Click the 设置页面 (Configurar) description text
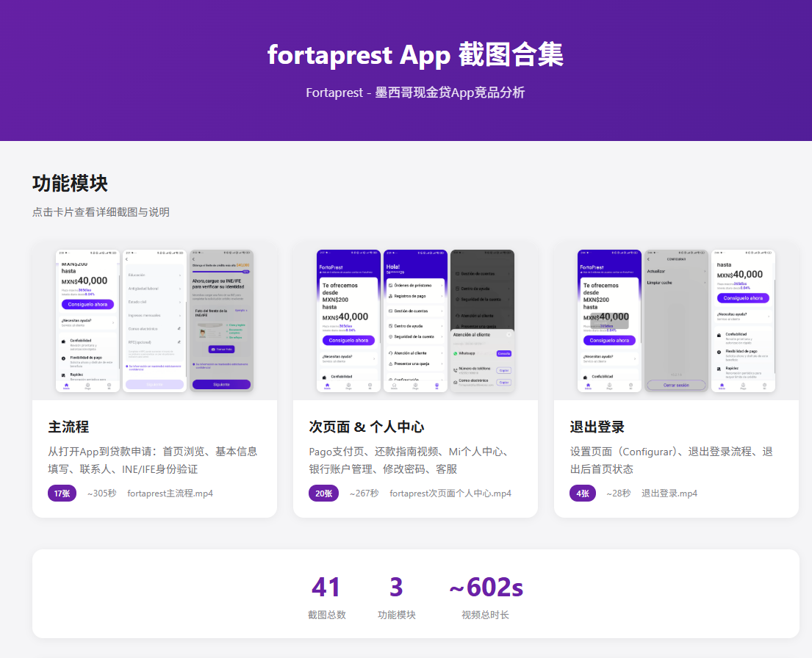The width and height of the screenshot is (812, 658). point(671,460)
